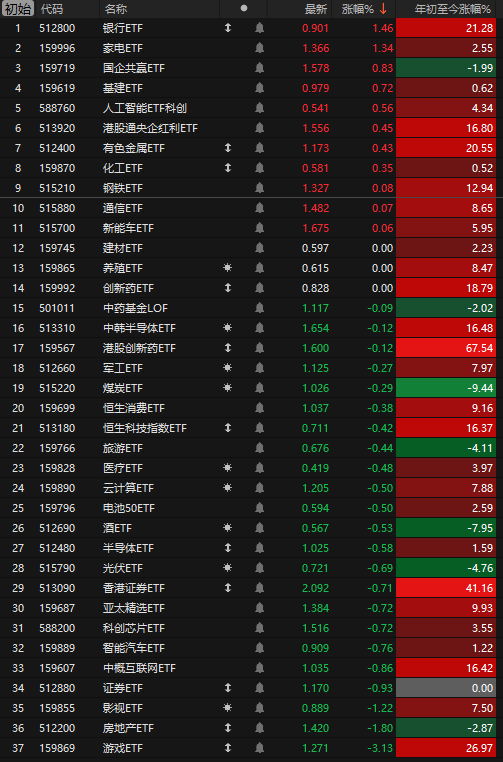Viewport: 503px width, 762px height.
Task: Select the 中概互联网ETF row name
Action: pos(139,668)
